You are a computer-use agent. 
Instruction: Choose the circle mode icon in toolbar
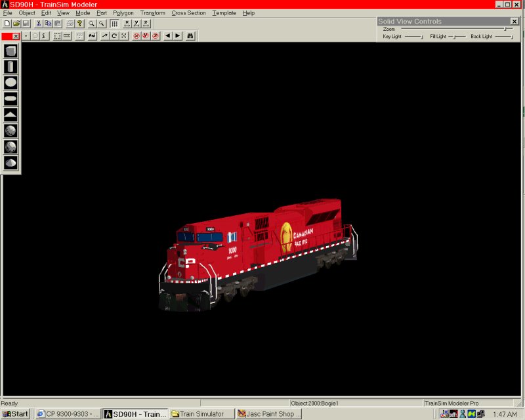35,36
